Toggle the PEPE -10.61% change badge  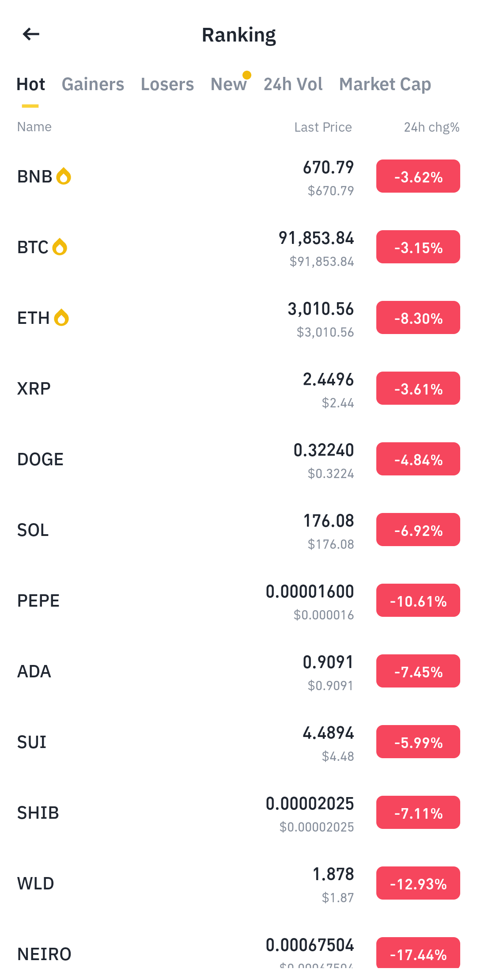pyautogui.click(x=418, y=600)
